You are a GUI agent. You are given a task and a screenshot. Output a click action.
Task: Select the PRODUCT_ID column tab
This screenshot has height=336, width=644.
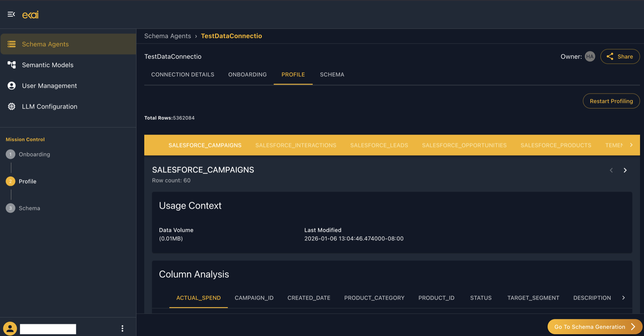click(x=436, y=298)
